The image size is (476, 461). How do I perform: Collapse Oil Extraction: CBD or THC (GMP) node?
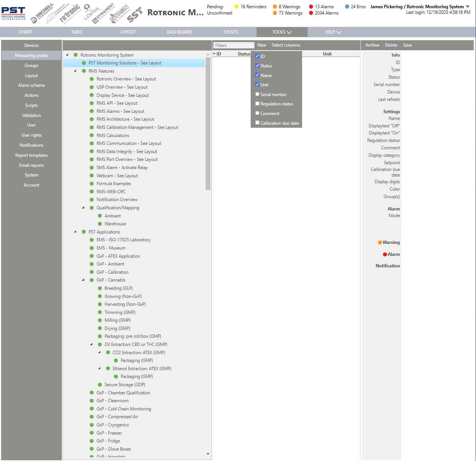(x=92, y=344)
